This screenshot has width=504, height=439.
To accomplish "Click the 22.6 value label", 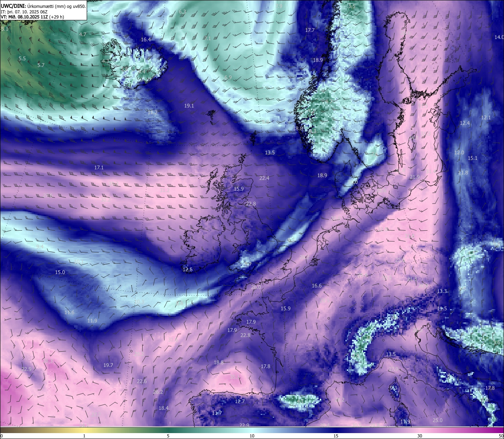I will click(142, 382).
